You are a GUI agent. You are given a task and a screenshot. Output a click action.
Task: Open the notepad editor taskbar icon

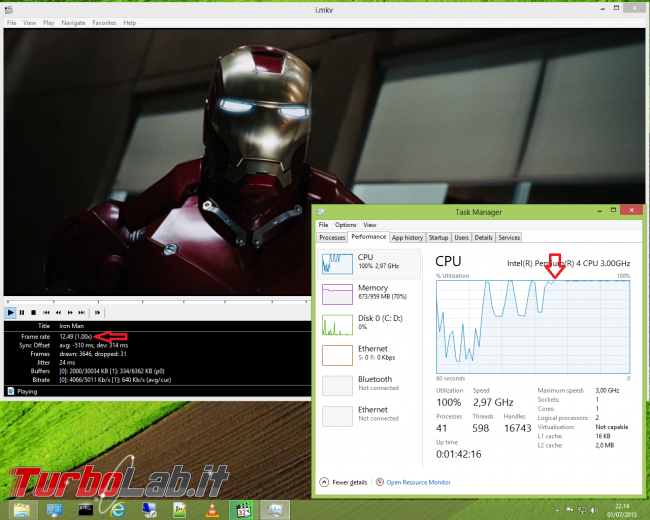(x=181, y=510)
